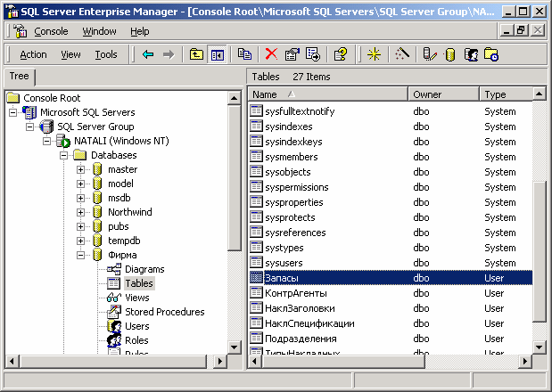The width and height of the screenshot is (552, 392).
Task: Collapse the Databases folder node
Action: point(63,155)
